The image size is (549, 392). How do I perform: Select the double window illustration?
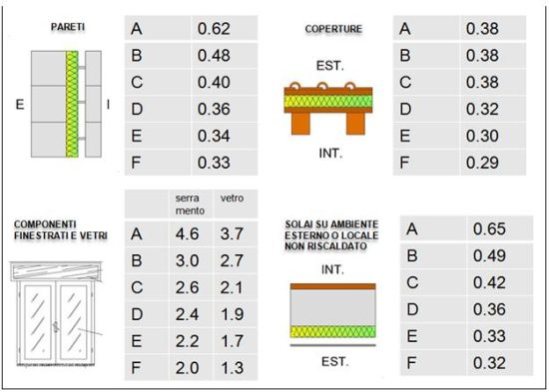pos(56,314)
